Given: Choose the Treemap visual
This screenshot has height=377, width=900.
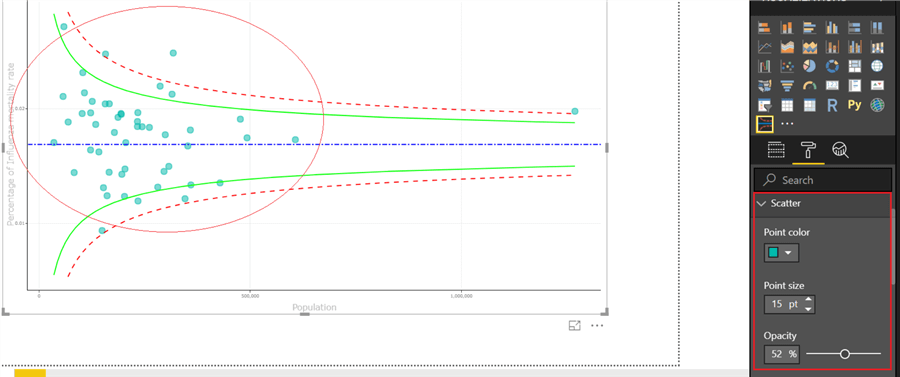Looking at the screenshot, I should point(855,67).
